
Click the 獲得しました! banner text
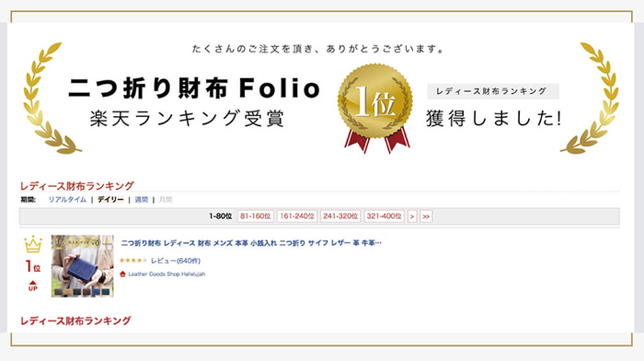click(x=494, y=119)
